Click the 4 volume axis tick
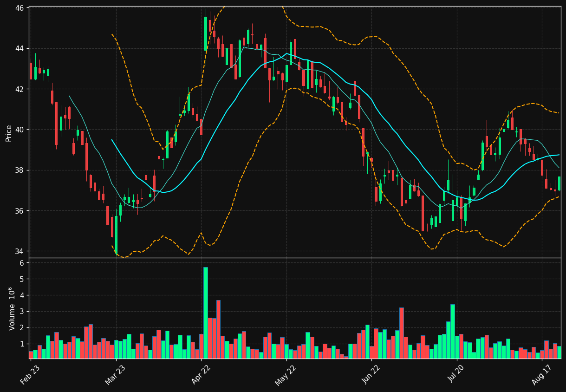This screenshot has width=566, height=392. pyautogui.click(x=23, y=295)
